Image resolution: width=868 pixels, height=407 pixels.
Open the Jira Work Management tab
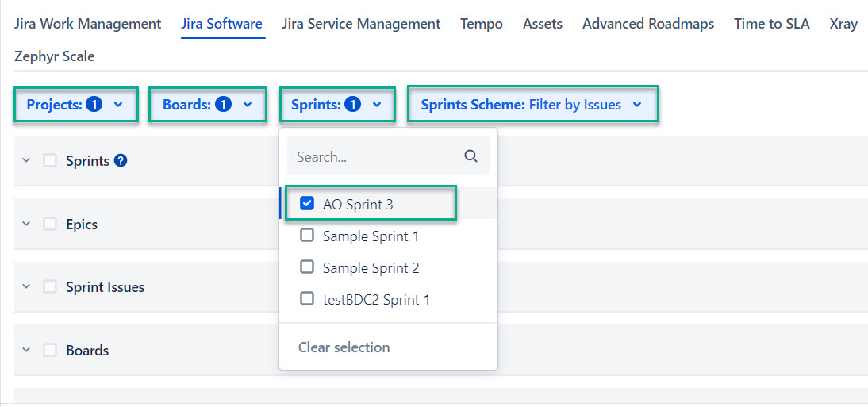[87, 24]
